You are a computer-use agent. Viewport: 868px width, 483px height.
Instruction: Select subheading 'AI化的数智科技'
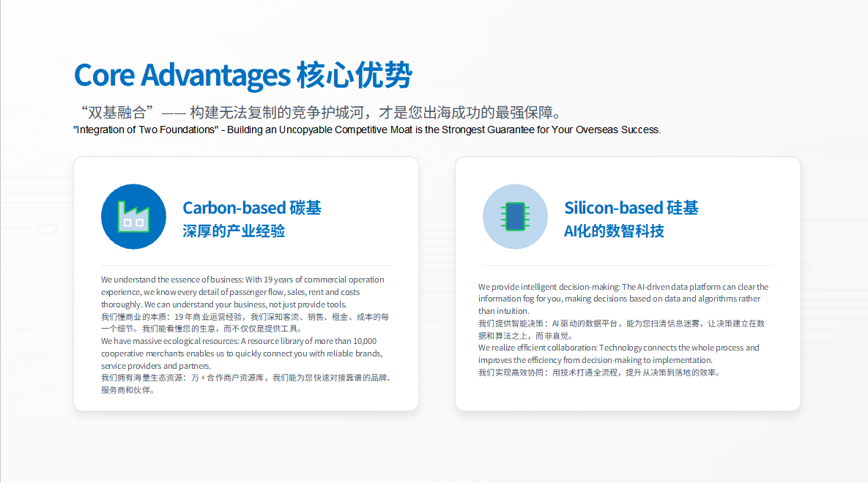(x=614, y=231)
